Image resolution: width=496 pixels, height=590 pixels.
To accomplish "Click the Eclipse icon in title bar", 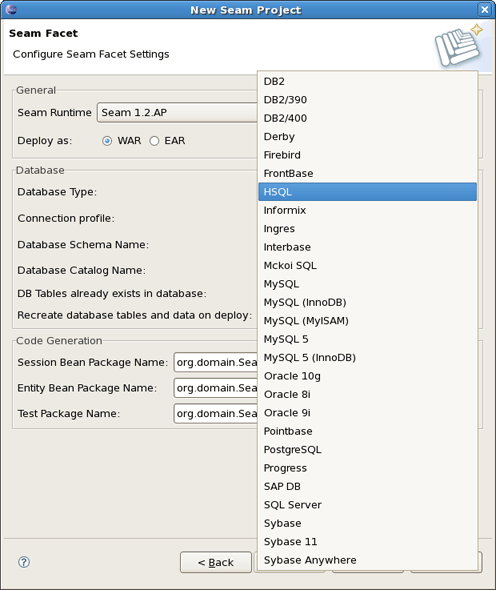I will [11, 9].
